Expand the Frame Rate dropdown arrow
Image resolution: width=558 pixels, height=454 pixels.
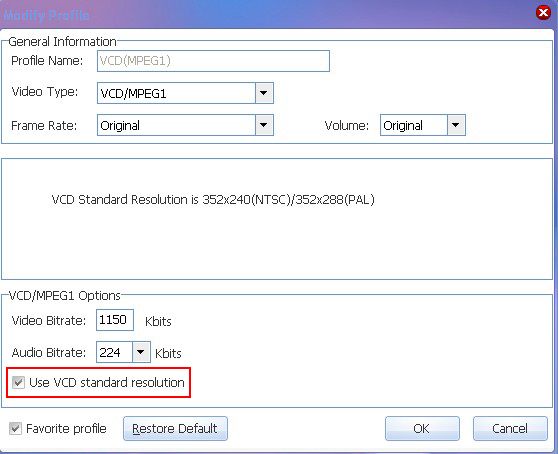click(264, 125)
